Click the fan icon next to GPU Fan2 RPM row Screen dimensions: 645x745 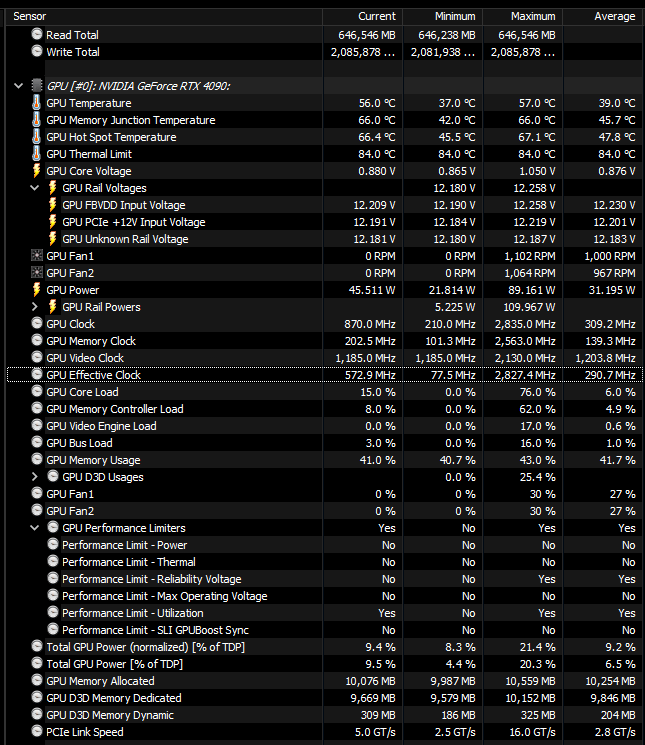(x=37, y=273)
